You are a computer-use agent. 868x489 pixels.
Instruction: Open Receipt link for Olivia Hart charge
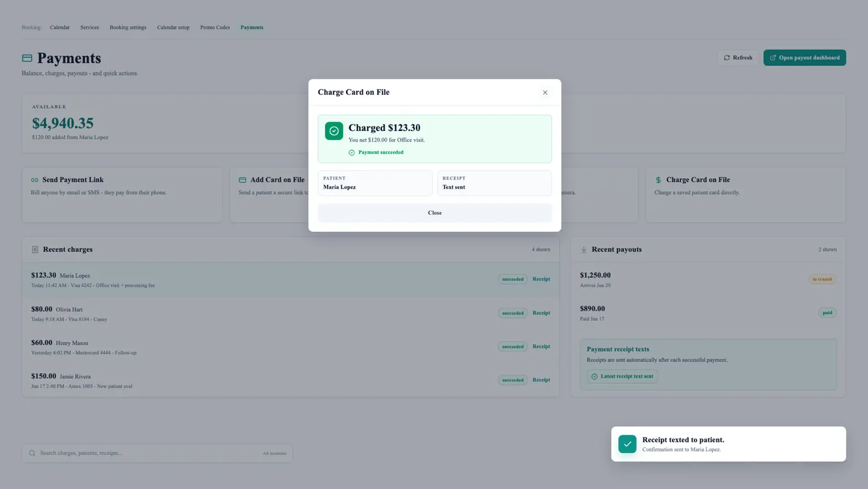pos(541,313)
